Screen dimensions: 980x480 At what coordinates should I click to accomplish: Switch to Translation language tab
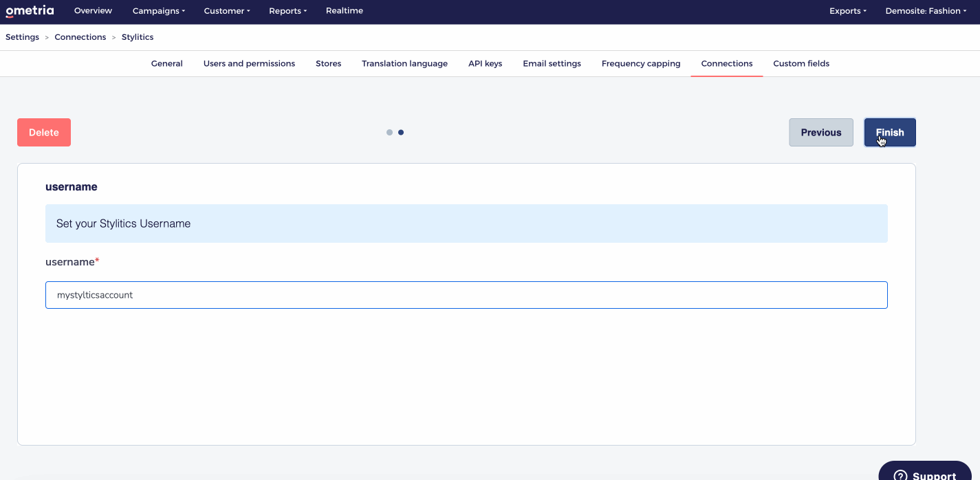pos(404,63)
